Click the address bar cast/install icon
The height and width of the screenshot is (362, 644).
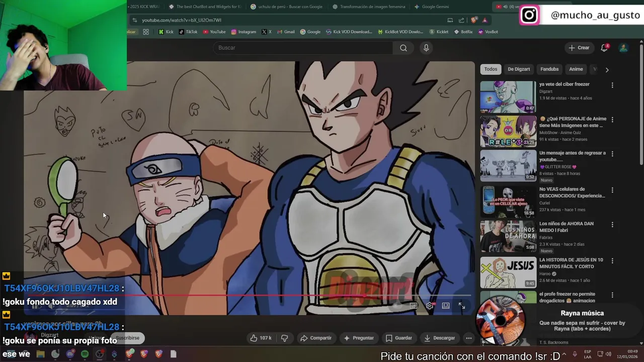(450, 20)
